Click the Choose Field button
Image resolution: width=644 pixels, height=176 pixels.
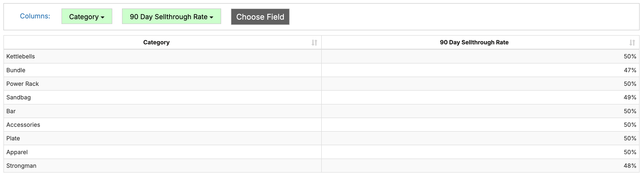(260, 17)
